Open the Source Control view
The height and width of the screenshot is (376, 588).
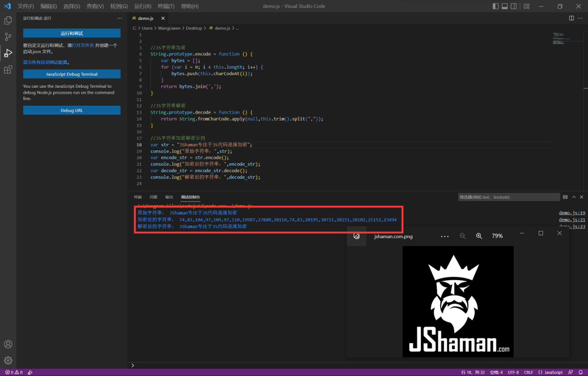(8, 37)
